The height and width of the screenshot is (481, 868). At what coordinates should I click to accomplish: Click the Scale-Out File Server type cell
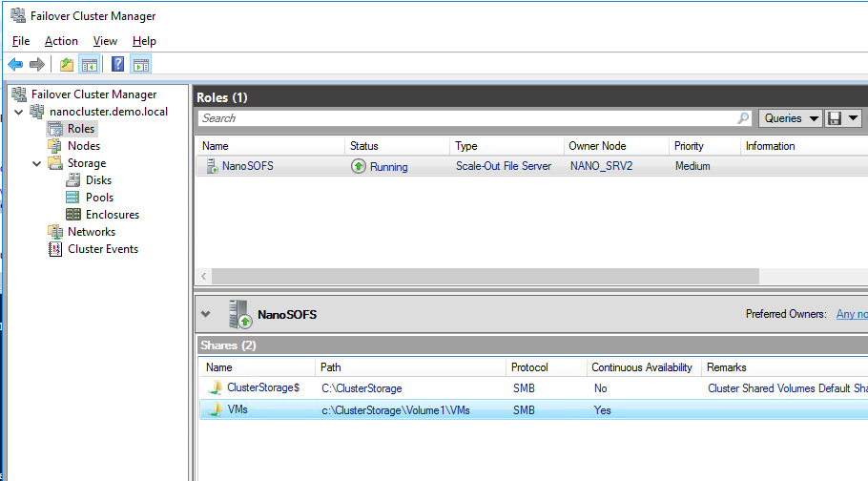[504, 166]
